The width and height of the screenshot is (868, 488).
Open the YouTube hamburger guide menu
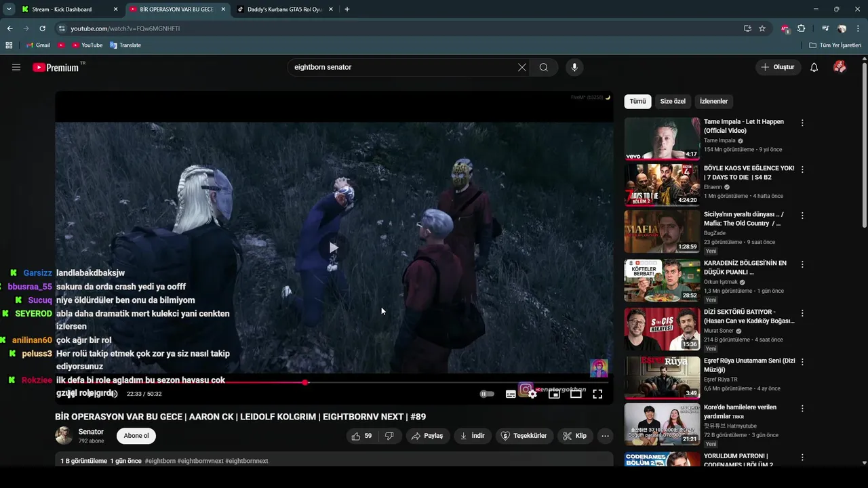coord(16,67)
